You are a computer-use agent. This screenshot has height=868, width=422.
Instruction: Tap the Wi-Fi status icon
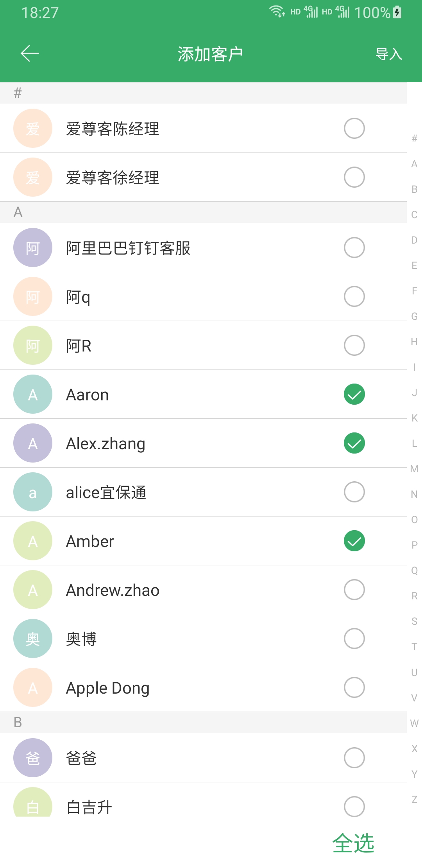[x=277, y=11]
